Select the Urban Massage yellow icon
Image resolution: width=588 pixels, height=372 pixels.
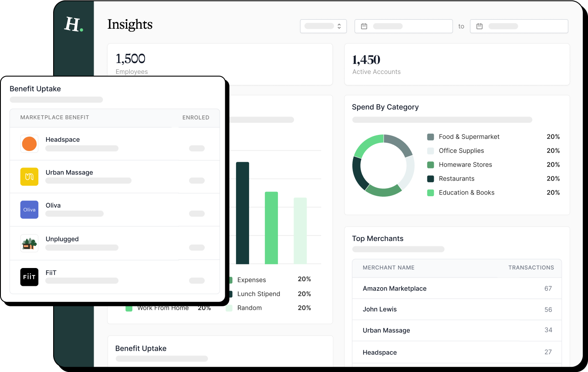pyautogui.click(x=29, y=177)
